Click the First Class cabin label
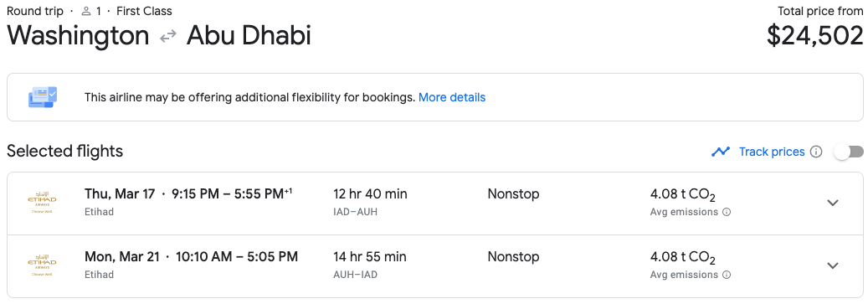 (144, 11)
